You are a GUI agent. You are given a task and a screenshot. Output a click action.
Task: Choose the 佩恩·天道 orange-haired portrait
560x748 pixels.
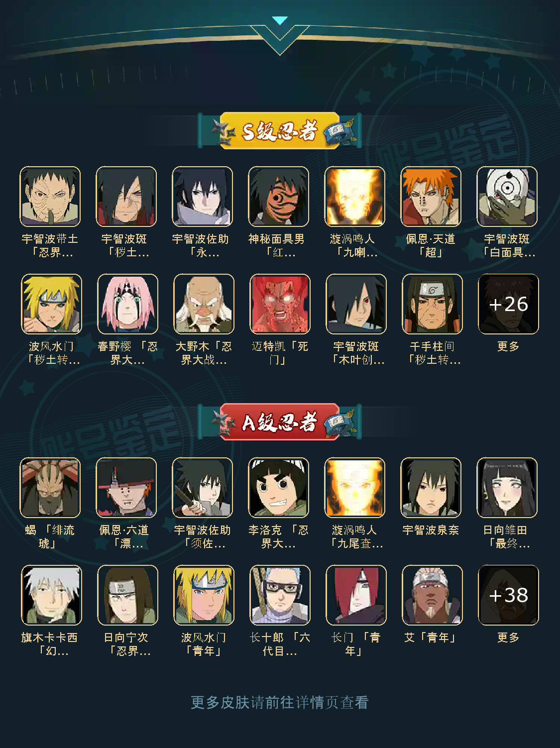tap(431, 197)
